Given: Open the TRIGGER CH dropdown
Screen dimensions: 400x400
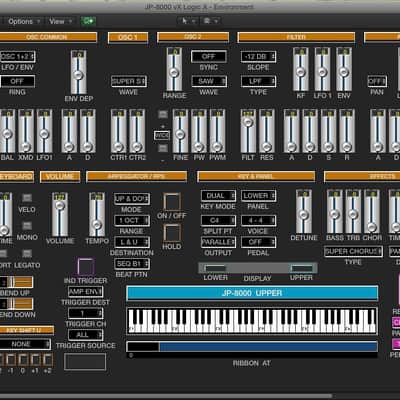Looking at the screenshot, I should (86, 313).
